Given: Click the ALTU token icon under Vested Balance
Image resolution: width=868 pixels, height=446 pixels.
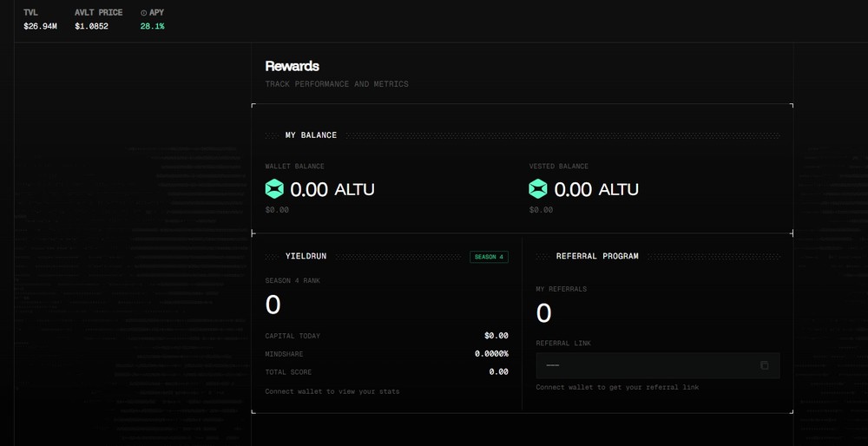Looking at the screenshot, I should pyautogui.click(x=538, y=189).
